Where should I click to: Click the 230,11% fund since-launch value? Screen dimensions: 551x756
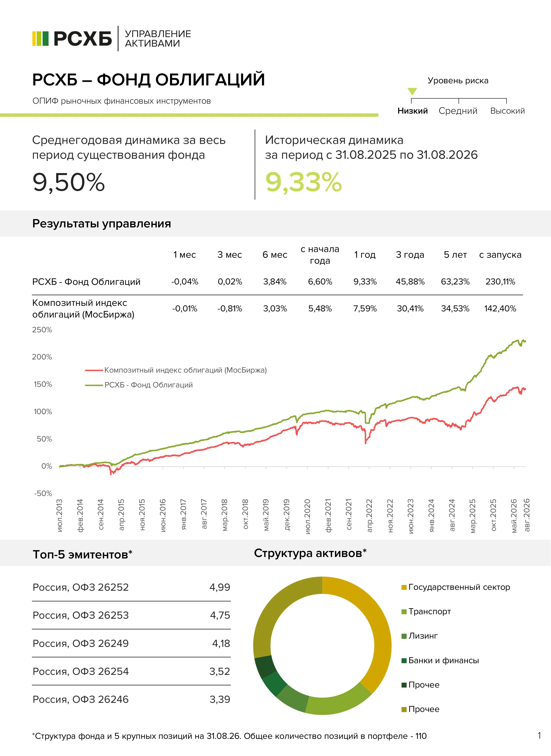pos(500,282)
